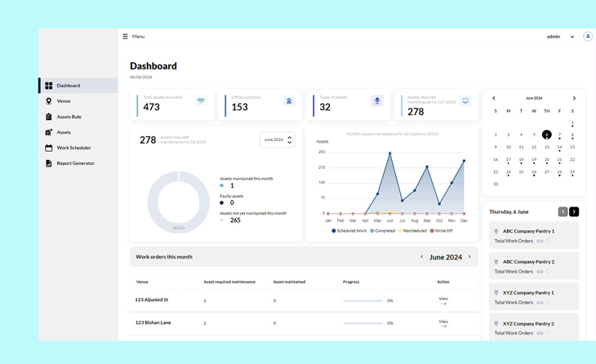Click the Total Assets Available card icon
Image resolution: width=596 pixels, height=364 pixels.
tap(201, 101)
